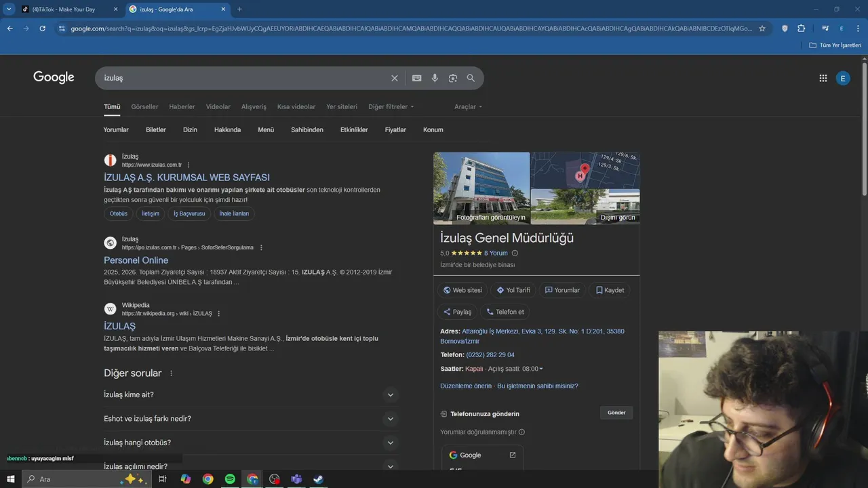Open the Diğer filtreler dropdown
Screen dimensions: 868x488
coord(391,106)
